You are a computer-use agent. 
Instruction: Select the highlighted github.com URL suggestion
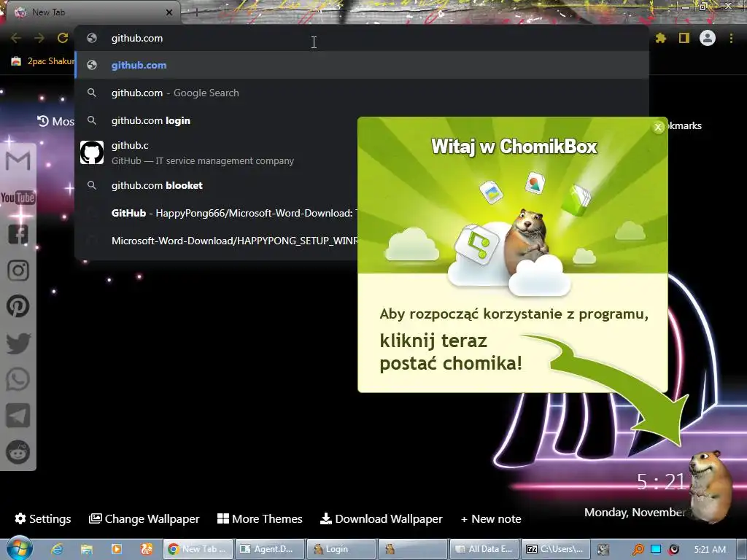coord(362,65)
